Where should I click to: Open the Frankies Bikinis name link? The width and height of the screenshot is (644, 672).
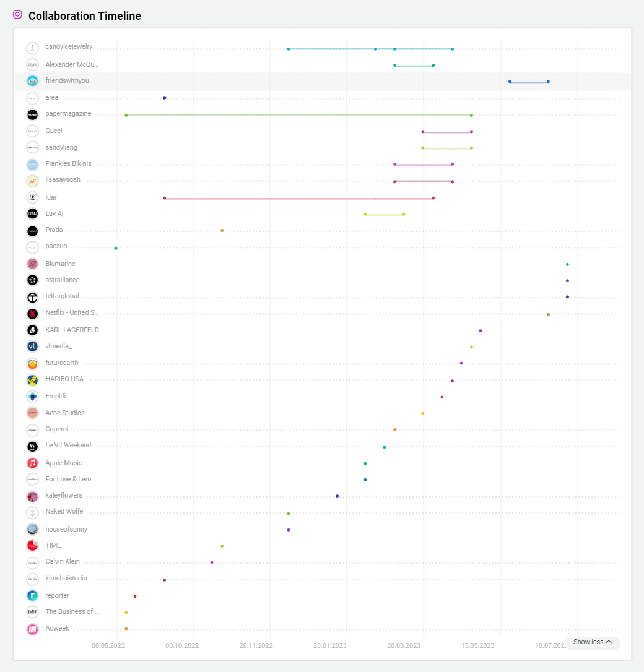click(x=69, y=163)
